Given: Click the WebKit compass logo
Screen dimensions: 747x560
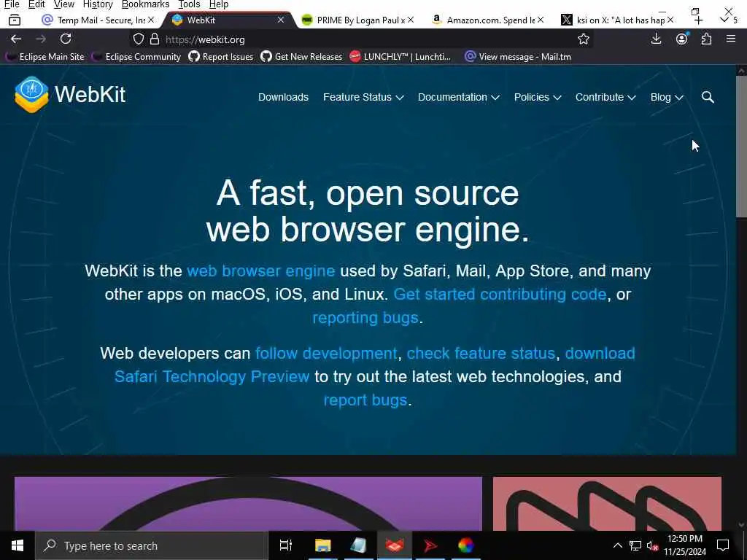Looking at the screenshot, I should pyautogui.click(x=31, y=94).
